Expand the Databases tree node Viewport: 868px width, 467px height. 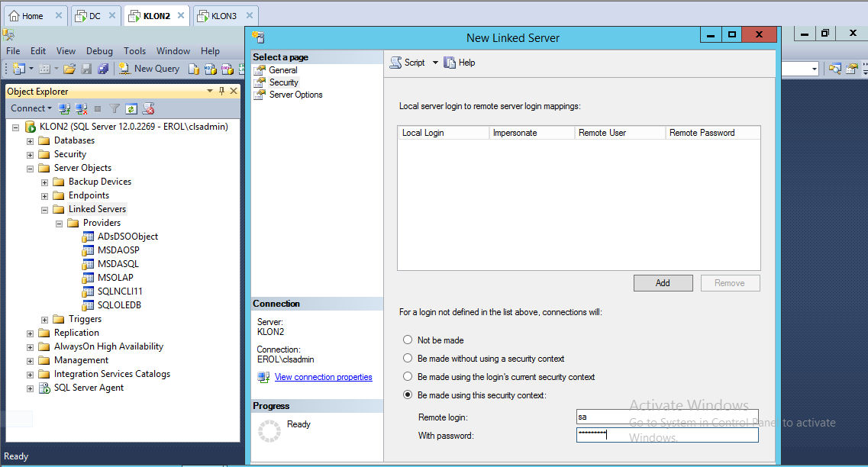click(31, 141)
